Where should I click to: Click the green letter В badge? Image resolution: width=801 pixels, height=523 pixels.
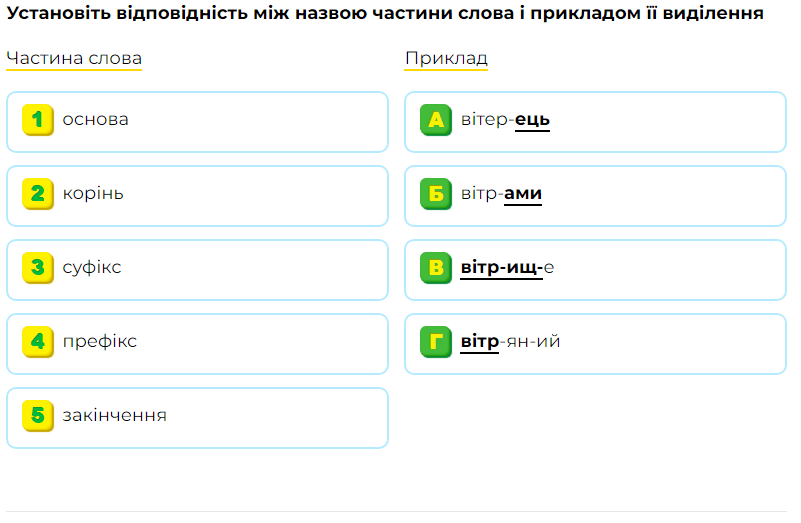click(x=436, y=268)
